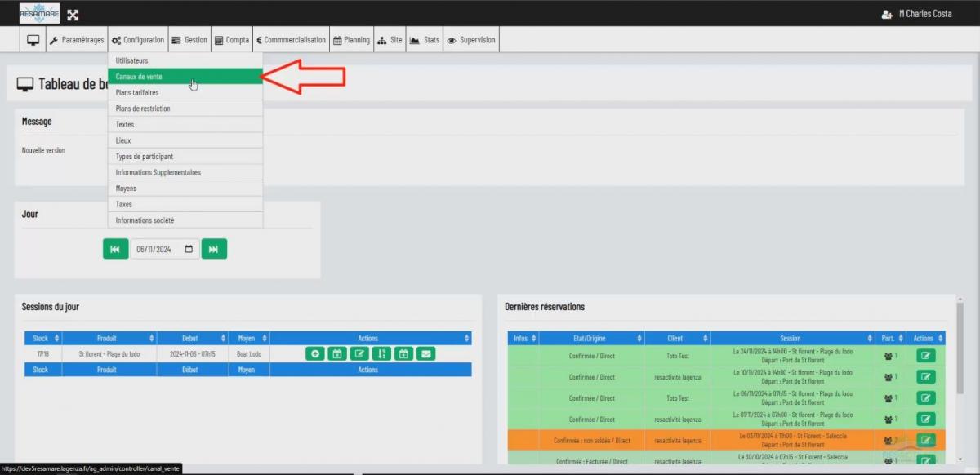Edit the reservation dated 01/11/2024
This screenshot has width=980, height=475.
point(925,420)
